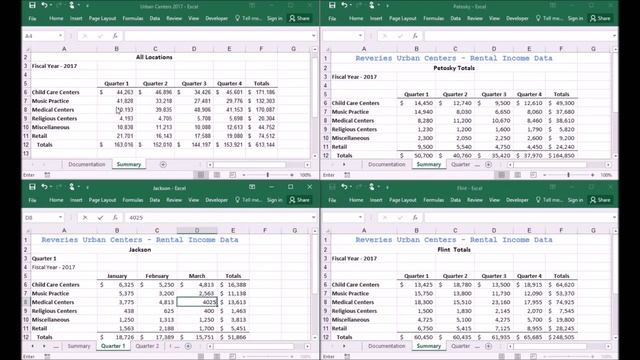The width and height of the screenshot is (640, 360).
Task: Undo in the Flint window
Action: [344, 187]
